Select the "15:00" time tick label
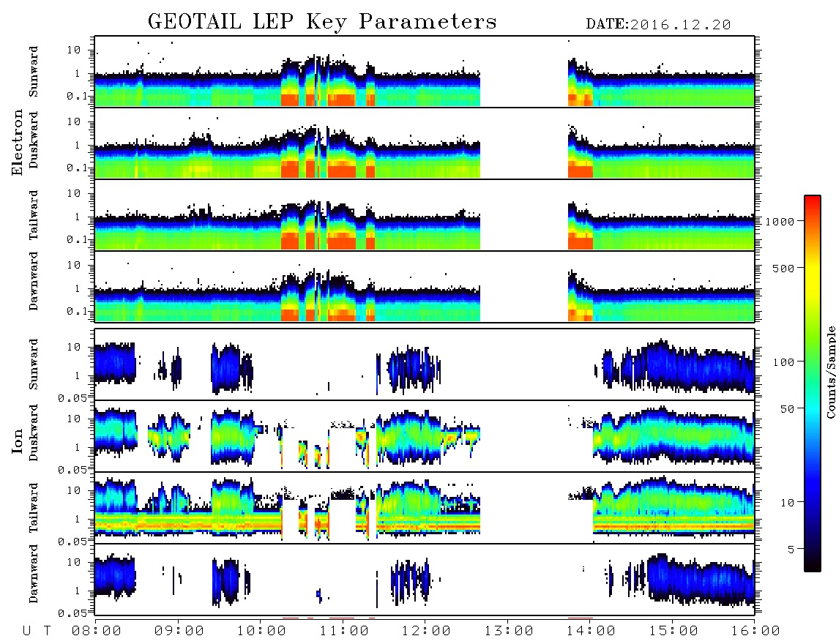Viewport: 836px width, 644px height. click(673, 631)
